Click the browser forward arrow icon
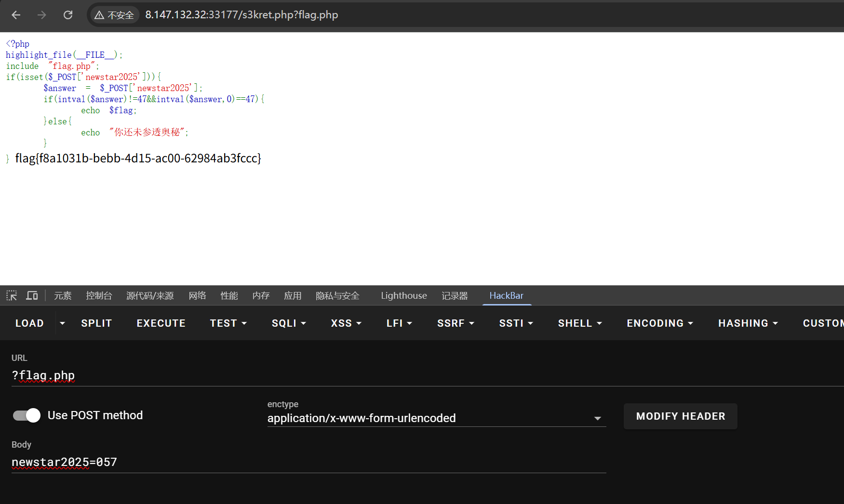Viewport: 844px width, 504px height. [x=42, y=15]
